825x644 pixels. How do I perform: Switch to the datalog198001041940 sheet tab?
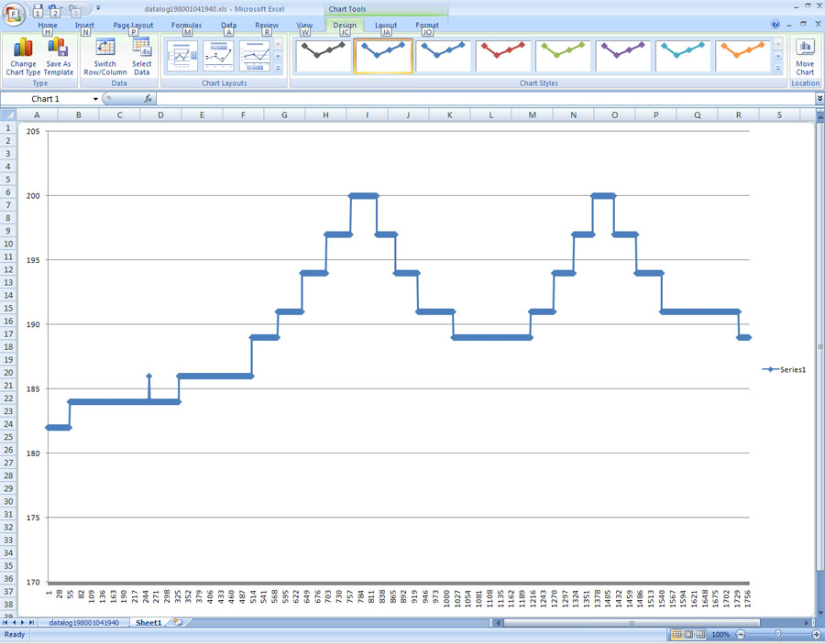click(84, 623)
